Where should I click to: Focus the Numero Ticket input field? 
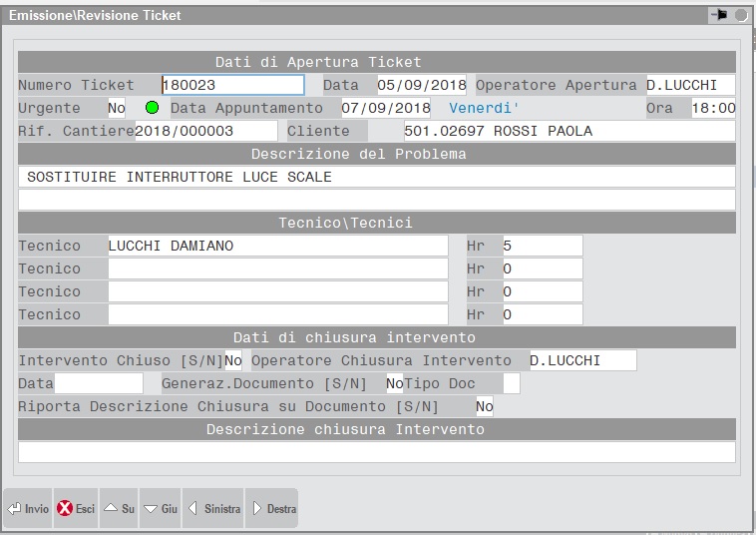point(233,85)
